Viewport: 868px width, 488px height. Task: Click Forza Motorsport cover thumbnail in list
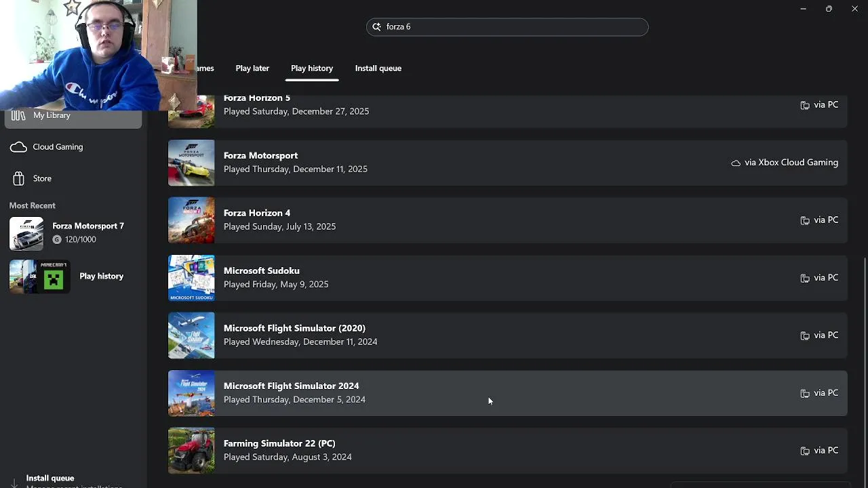click(x=191, y=163)
